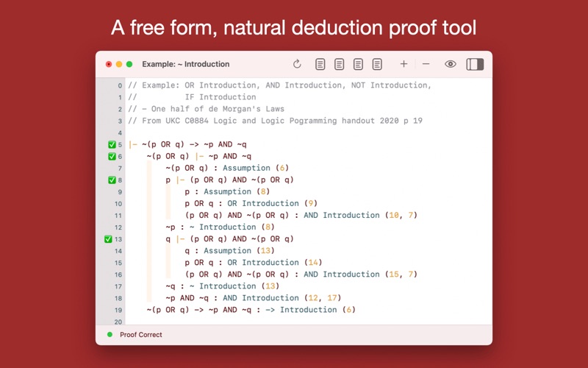
Task: Click gutter line number 0
Action: [120, 85]
